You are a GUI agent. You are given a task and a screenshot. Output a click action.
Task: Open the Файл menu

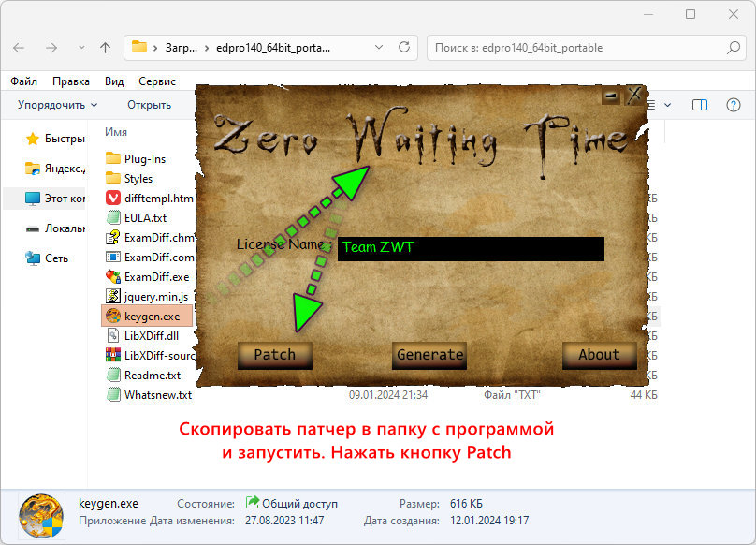tap(23, 81)
